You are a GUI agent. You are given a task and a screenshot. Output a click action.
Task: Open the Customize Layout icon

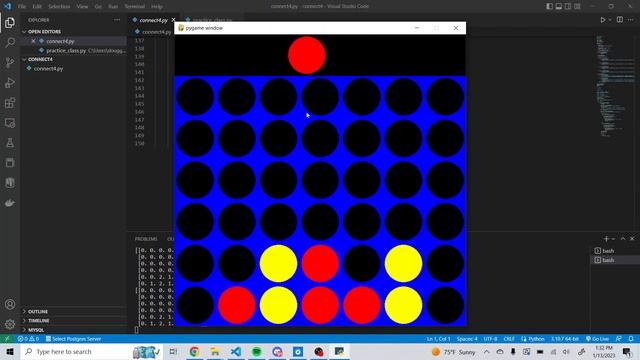[577, 6]
